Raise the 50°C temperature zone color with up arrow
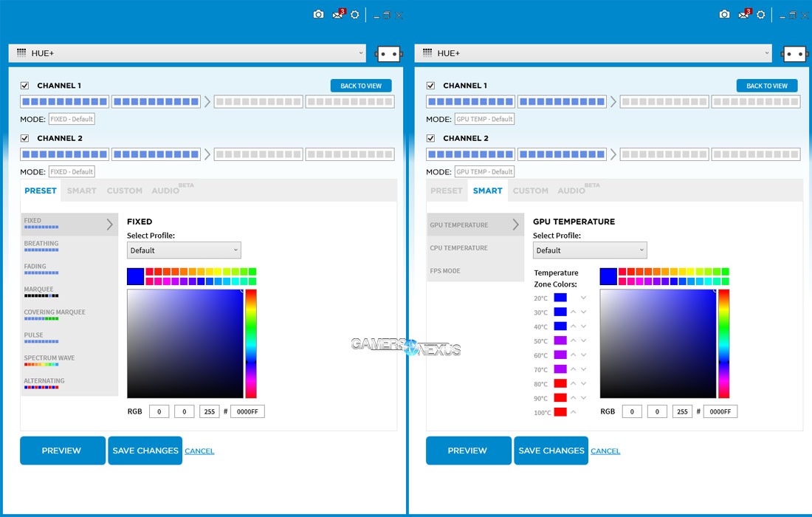Image resolution: width=812 pixels, height=517 pixels. pyautogui.click(x=573, y=340)
